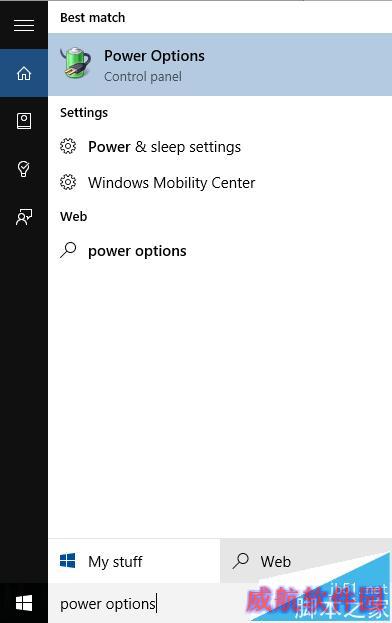The width and height of the screenshot is (392, 623).
Task: Click magnifier icon in the Web filter
Action: 241,561
